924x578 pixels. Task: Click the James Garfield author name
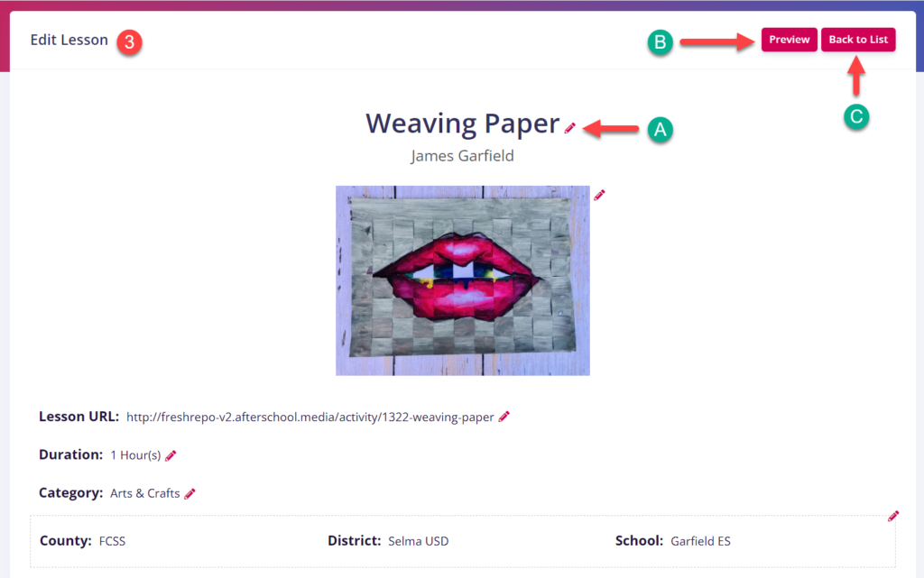point(463,156)
